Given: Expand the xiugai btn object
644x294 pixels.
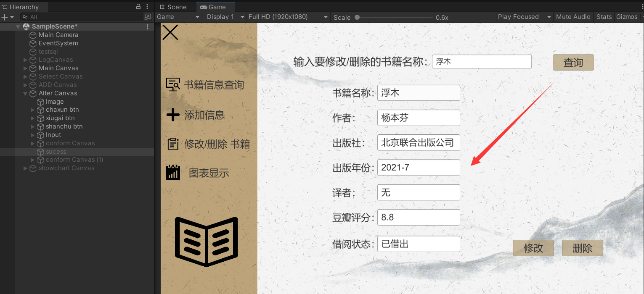Looking at the screenshot, I should click(x=33, y=118).
